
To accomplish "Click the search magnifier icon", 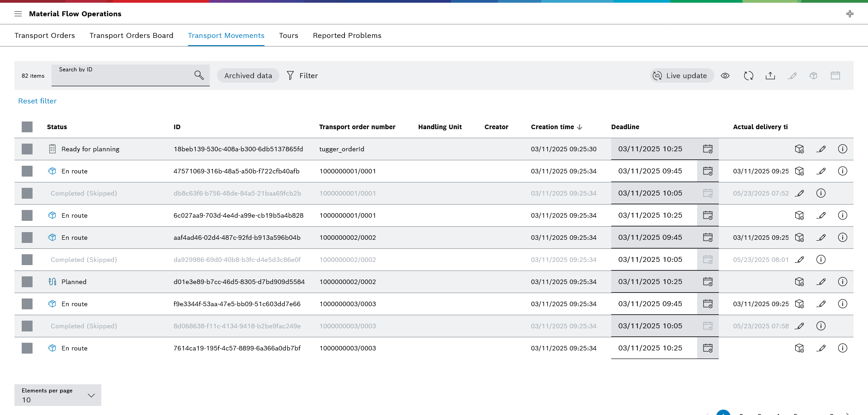I will pos(199,75).
